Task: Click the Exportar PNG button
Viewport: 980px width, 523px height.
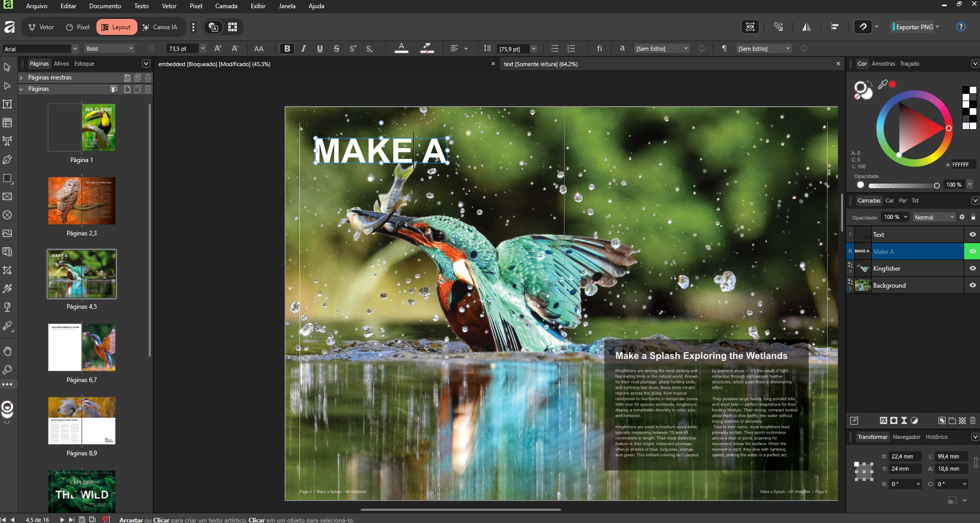Action: point(914,27)
